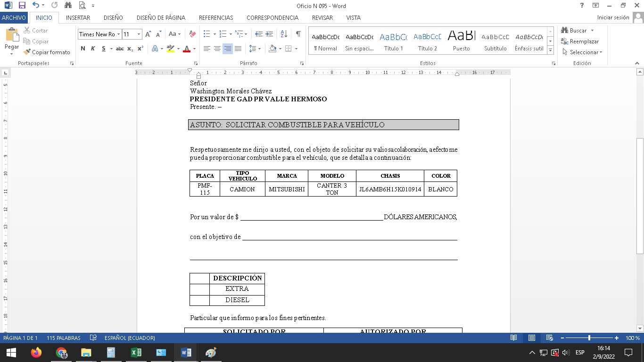Open the font size dropdown
The height and width of the screenshot is (362, 644).
(x=139, y=34)
